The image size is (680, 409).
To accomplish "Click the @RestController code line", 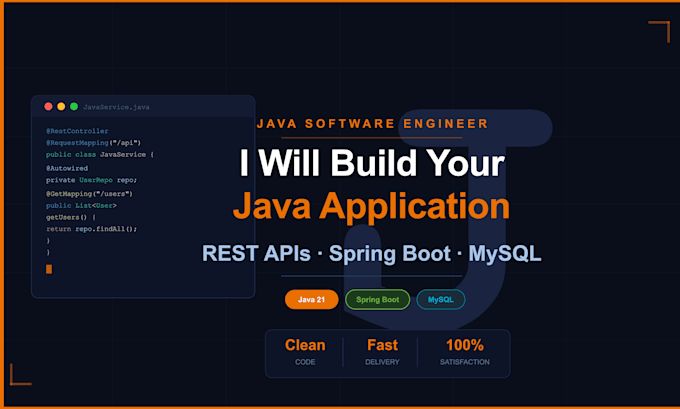I will click(77, 131).
